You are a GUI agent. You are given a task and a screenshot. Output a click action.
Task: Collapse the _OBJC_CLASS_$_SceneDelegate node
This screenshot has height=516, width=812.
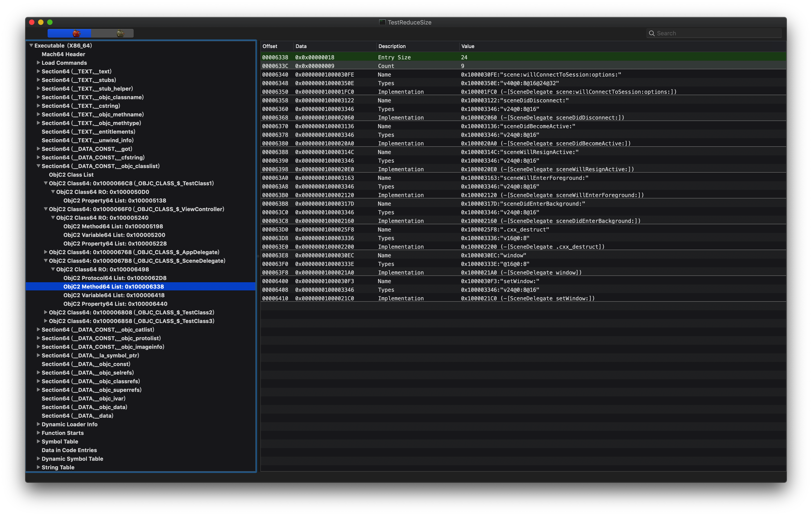click(x=46, y=260)
